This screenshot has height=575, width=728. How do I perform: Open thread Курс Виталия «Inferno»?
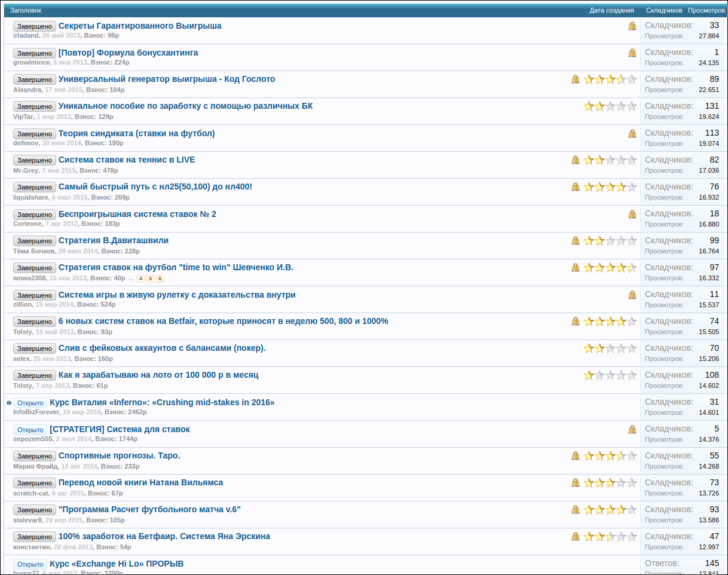point(162,402)
